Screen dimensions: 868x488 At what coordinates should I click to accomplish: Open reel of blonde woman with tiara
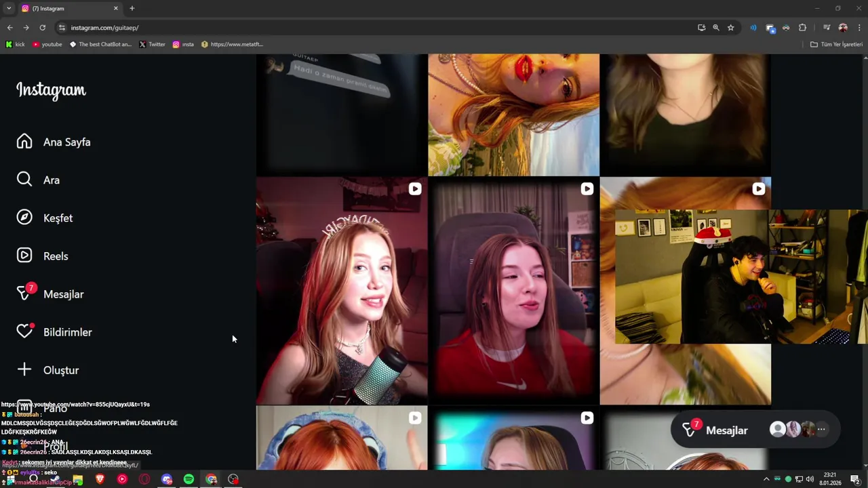[342, 291]
